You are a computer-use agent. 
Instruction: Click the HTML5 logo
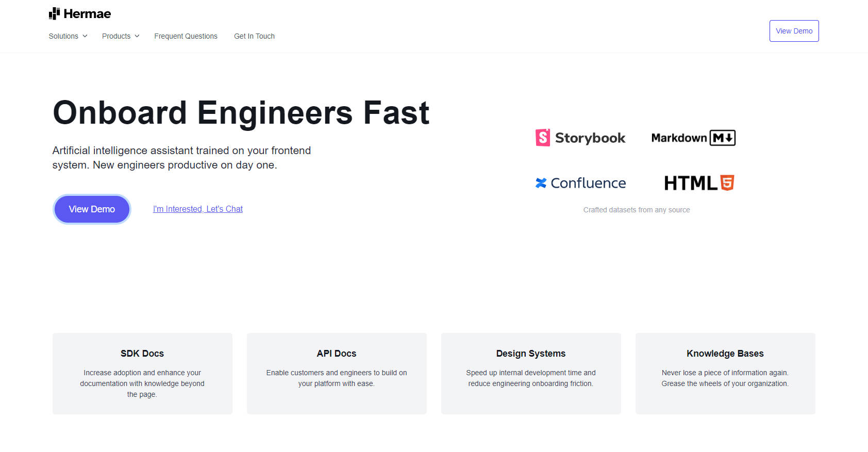[698, 183]
